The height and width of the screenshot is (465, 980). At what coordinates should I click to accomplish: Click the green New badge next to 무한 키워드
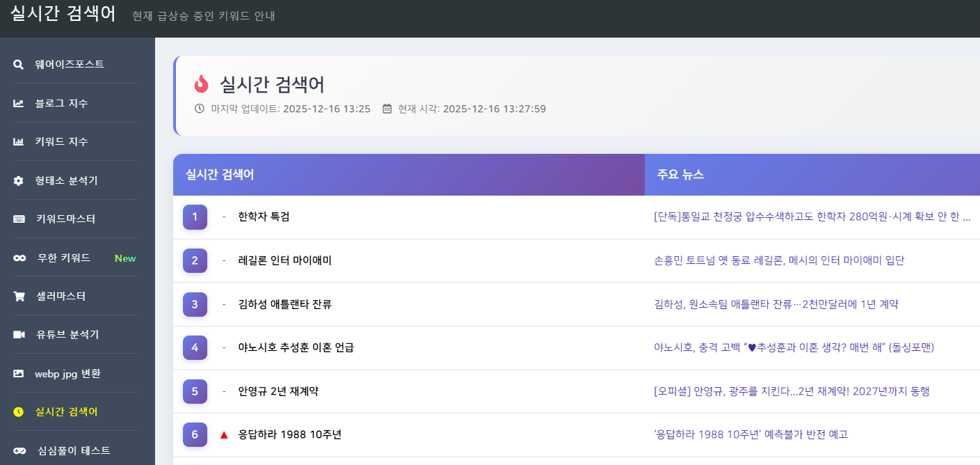(x=124, y=258)
